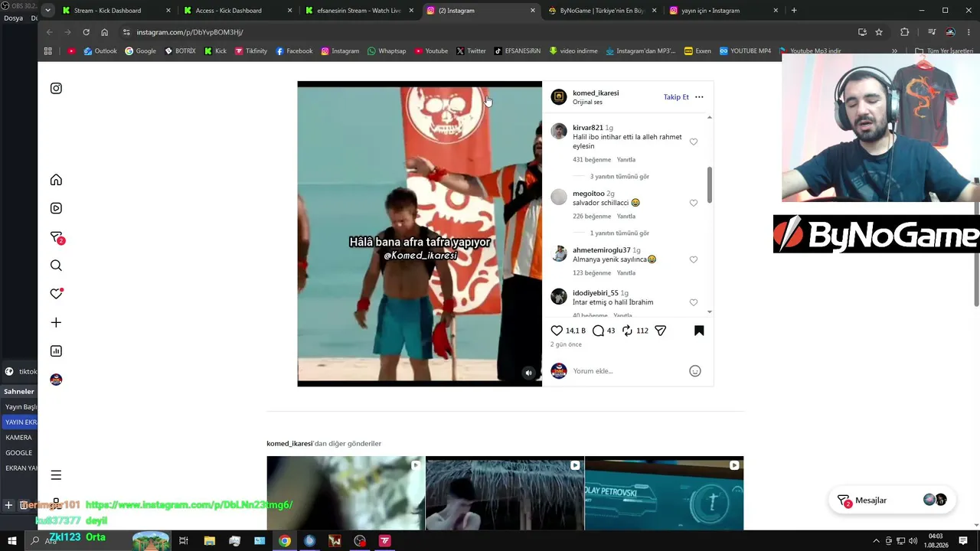
Task: Open the BOTRİX bookmark
Action: point(180,51)
